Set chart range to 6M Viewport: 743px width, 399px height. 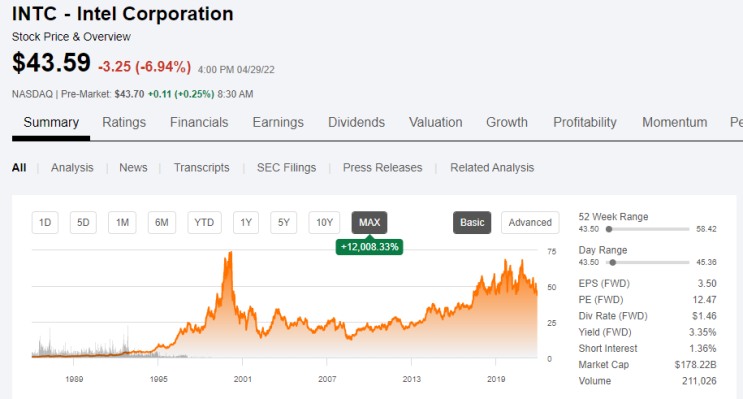pyautogui.click(x=162, y=223)
